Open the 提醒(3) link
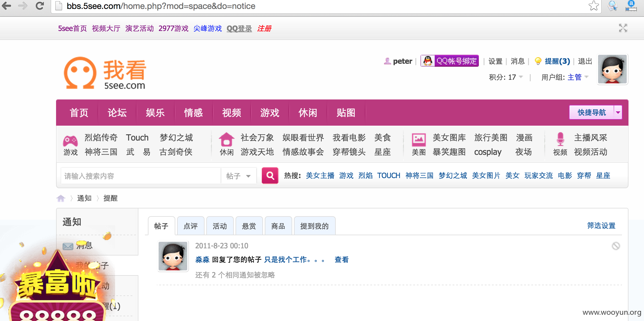This screenshot has height=321, width=644. click(x=557, y=61)
